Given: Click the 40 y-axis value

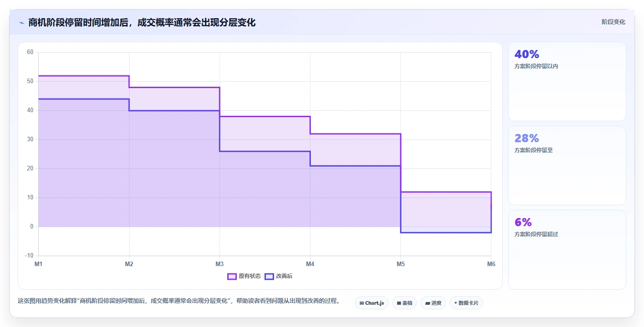Looking at the screenshot, I should click(30, 110).
